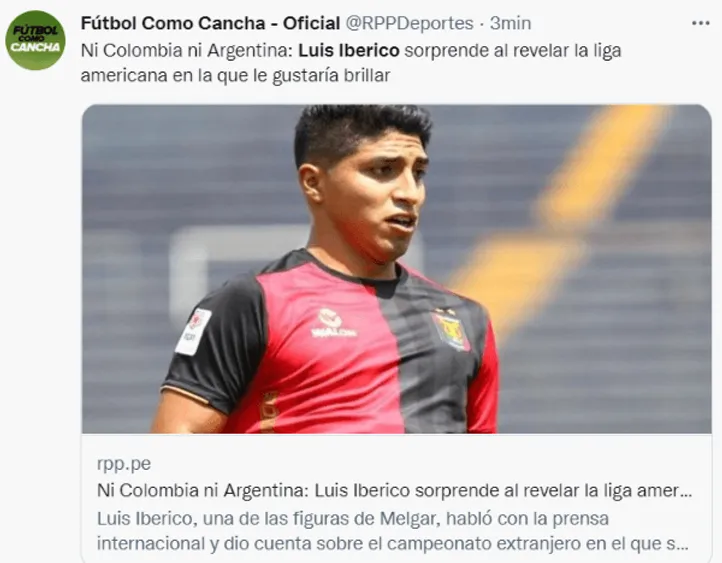Image resolution: width=722 pixels, height=563 pixels.
Task: Click the opening words Ni Colombia ni Argentina in tweet
Action: point(187,51)
